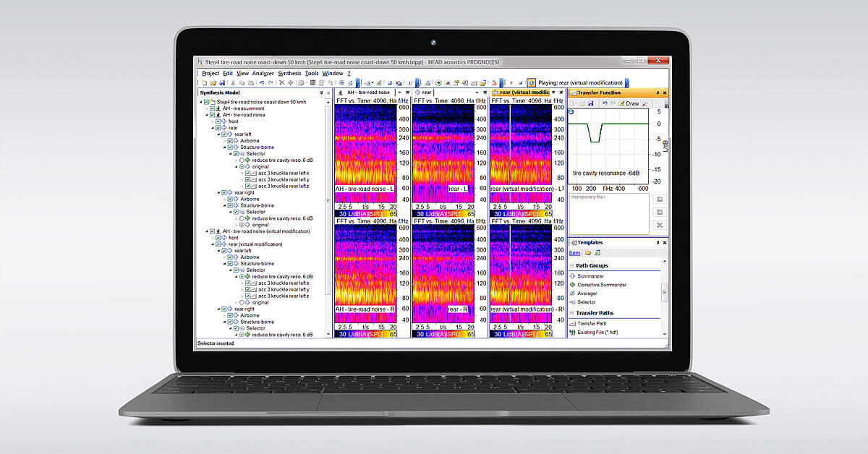This screenshot has width=868, height=454.
Task: Click the Transfer Path template icon
Action: tap(572, 323)
